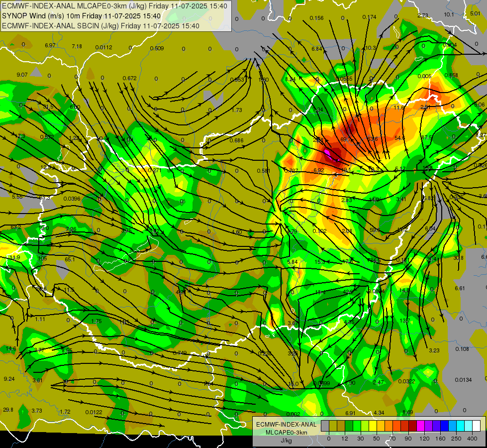Select the dark red legend swatch
This screenshot has width=487, height=448.
pos(413,426)
